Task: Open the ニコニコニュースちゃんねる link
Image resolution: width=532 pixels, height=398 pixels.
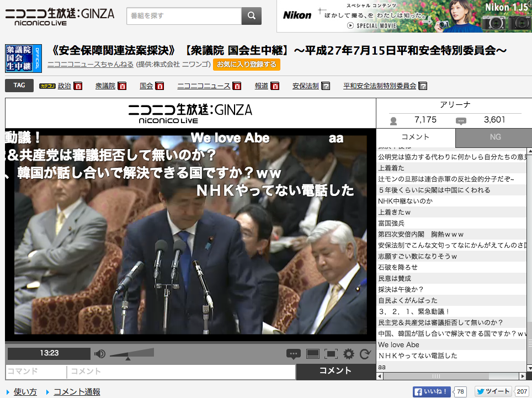Action: pyautogui.click(x=91, y=65)
